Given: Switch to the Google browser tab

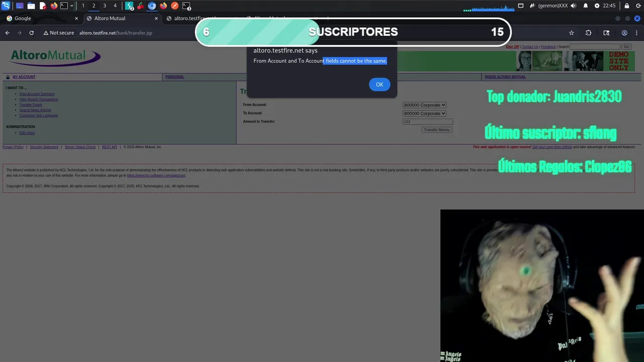Looking at the screenshot, I should tap(41, 18).
